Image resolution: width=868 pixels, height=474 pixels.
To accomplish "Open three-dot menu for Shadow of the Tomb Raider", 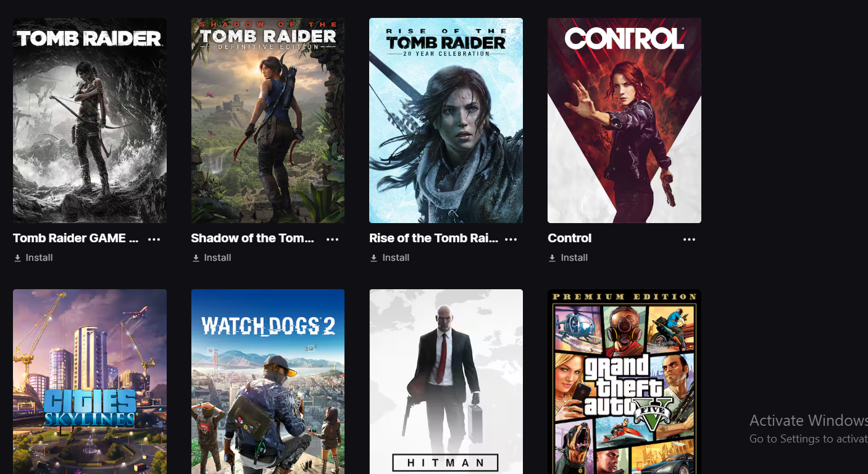I will point(332,239).
